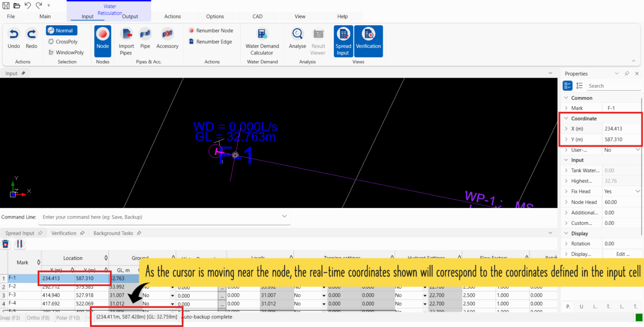This screenshot has height=327, width=644.
Task: Collapse the Input property group
Action: click(x=566, y=160)
